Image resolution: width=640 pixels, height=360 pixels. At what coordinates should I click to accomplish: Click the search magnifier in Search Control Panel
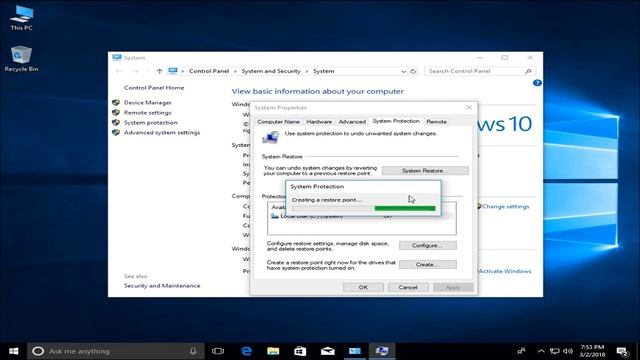click(x=528, y=71)
